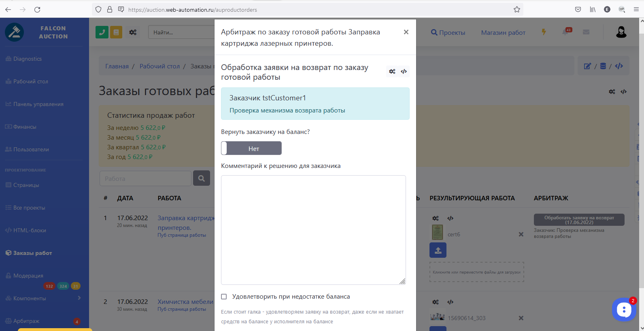Screen dimensions: 644x331
Task: Toggle the 'Вернуть заказчику на баланс' switch
Action: [x=251, y=149]
